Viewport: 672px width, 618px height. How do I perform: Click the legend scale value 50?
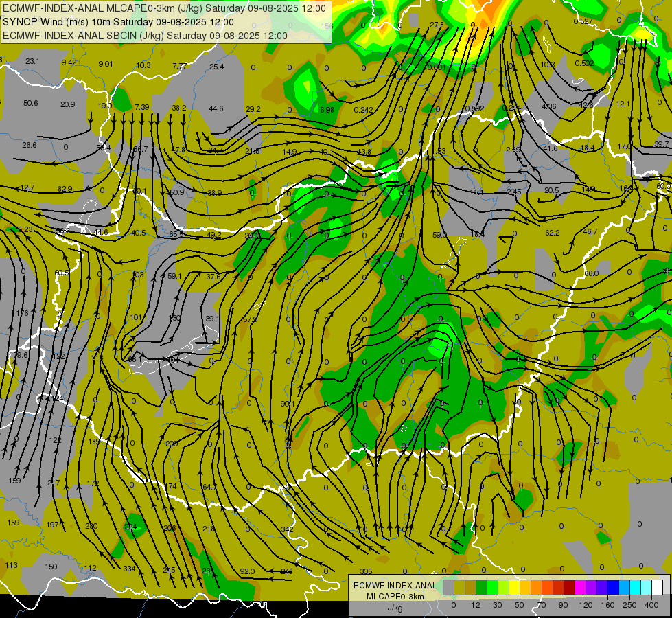(520, 605)
